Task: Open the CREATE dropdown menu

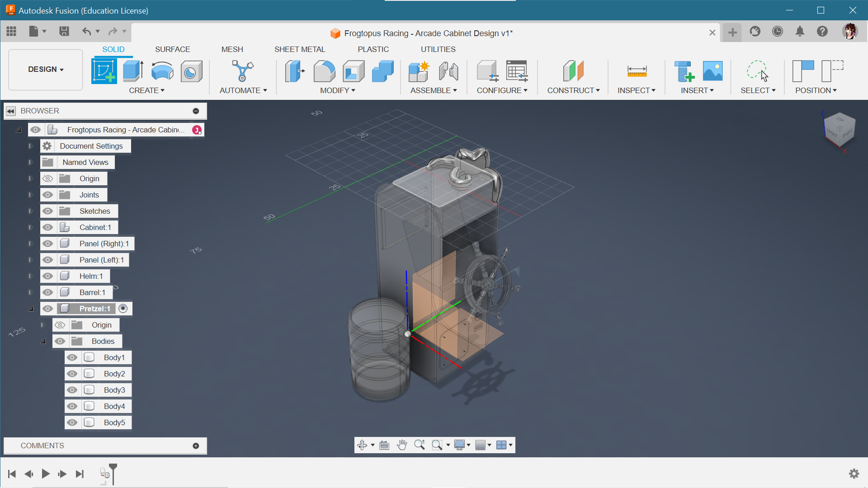Action: [x=147, y=90]
